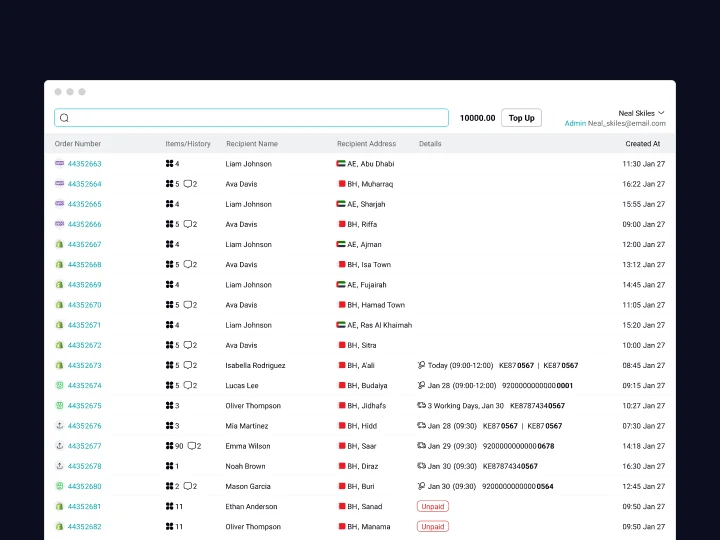Click the Admin role label
Image resolution: width=720 pixels, height=540 pixels.
[x=575, y=124]
